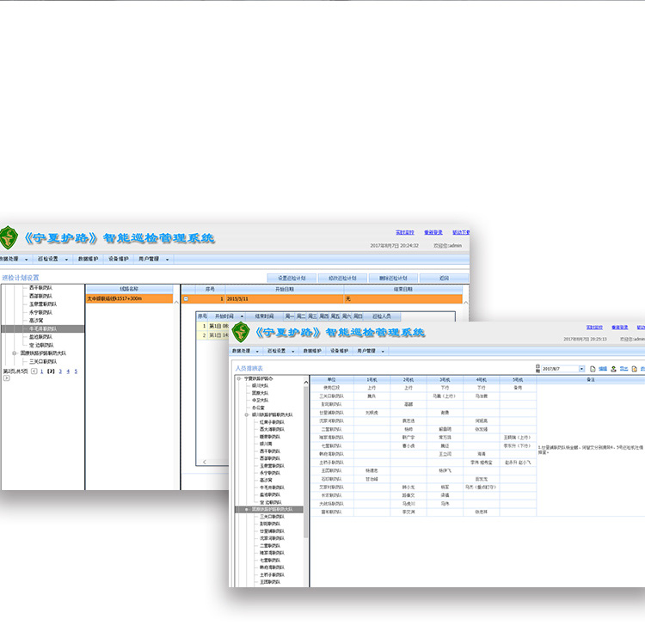Open 巡检设置 menu in front window
Viewport: 645px width, 644px height.
276,351
